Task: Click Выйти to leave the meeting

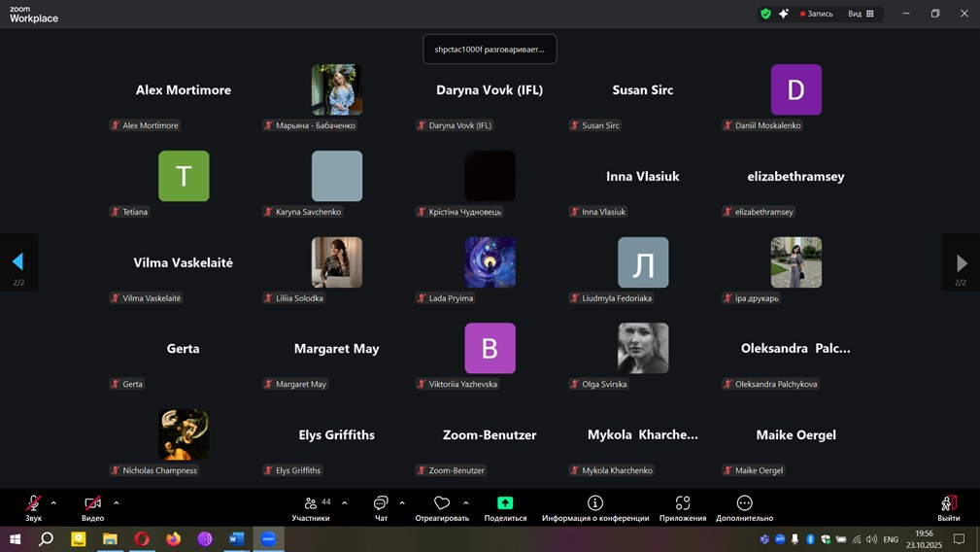Action: coord(948,507)
